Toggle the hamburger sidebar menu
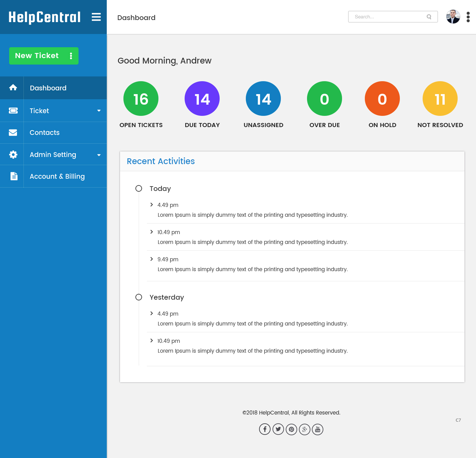476x458 pixels. [96, 17]
